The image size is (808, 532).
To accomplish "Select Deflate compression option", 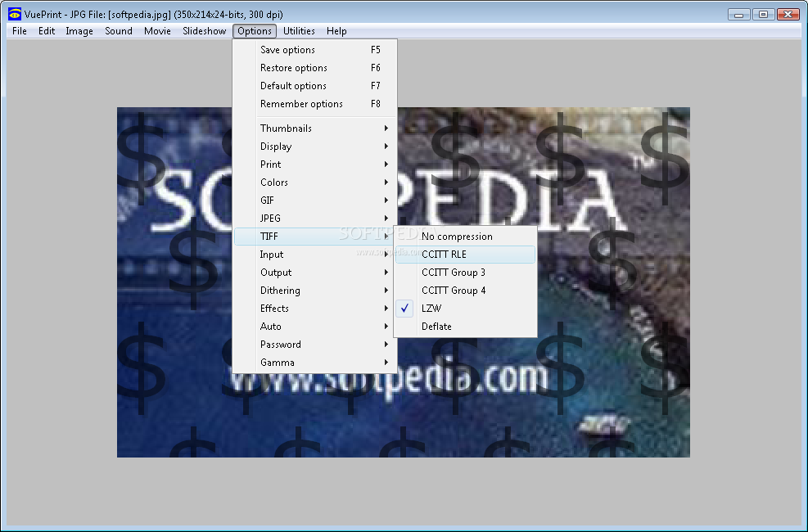I will [465, 327].
